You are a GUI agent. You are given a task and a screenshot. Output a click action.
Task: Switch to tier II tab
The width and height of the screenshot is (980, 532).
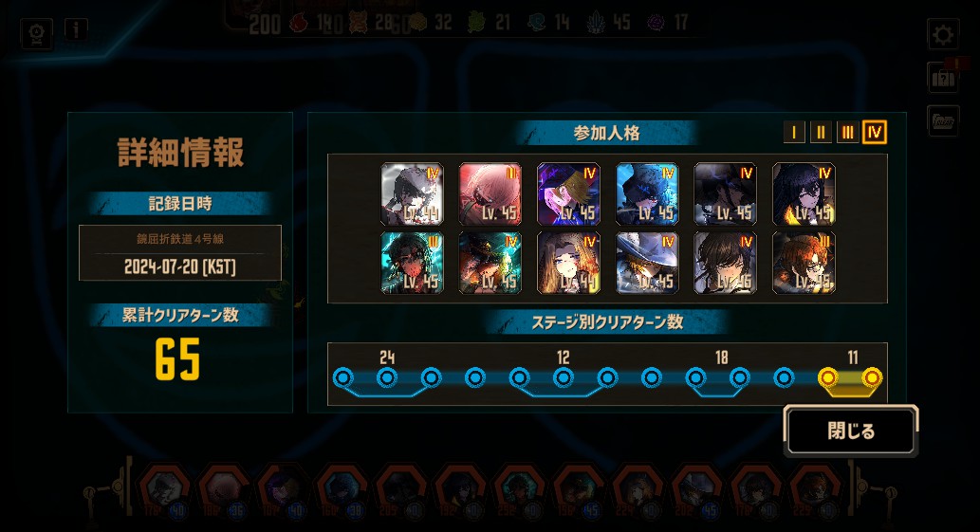coord(821,133)
